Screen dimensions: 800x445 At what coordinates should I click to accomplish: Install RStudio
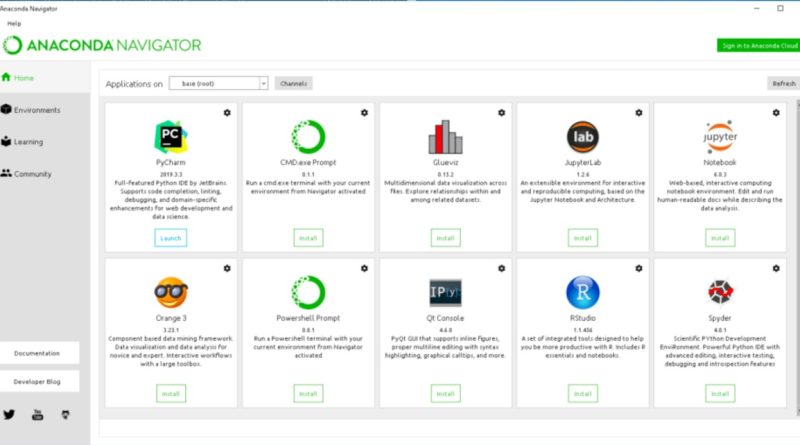pyautogui.click(x=583, y=393)
